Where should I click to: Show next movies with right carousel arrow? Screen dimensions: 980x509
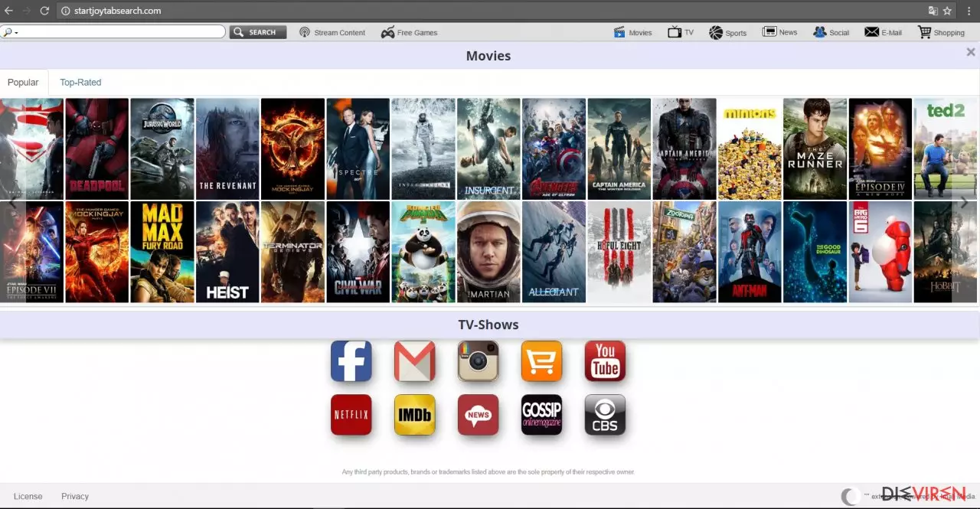pos(964,202)
